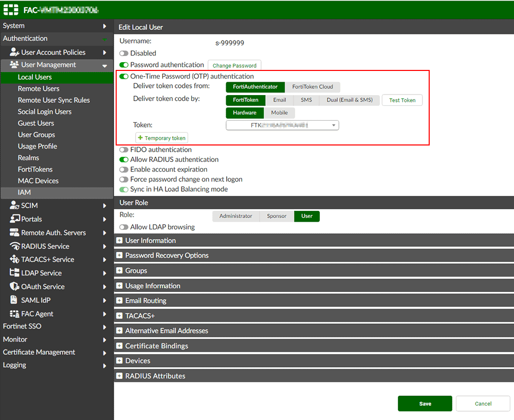This screenshot has width=514, height=420.
Task: Toggle One-Time Password (OTP) authentication
Action: point(123,77)
